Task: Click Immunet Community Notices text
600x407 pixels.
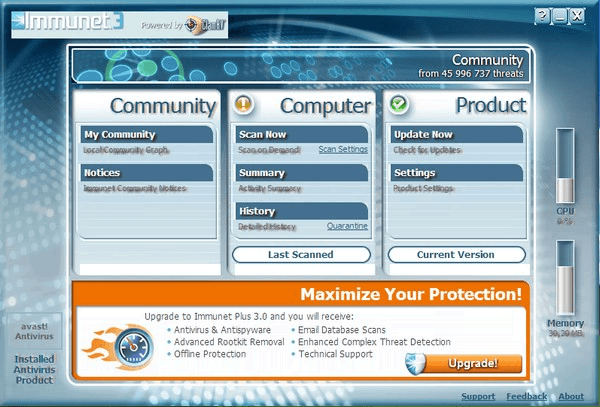Action: pyautogui.click(x=135, y=188)
